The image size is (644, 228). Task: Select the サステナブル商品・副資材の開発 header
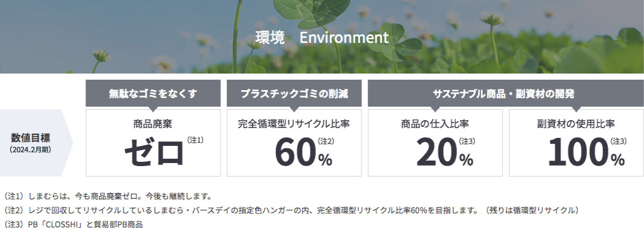503,94
